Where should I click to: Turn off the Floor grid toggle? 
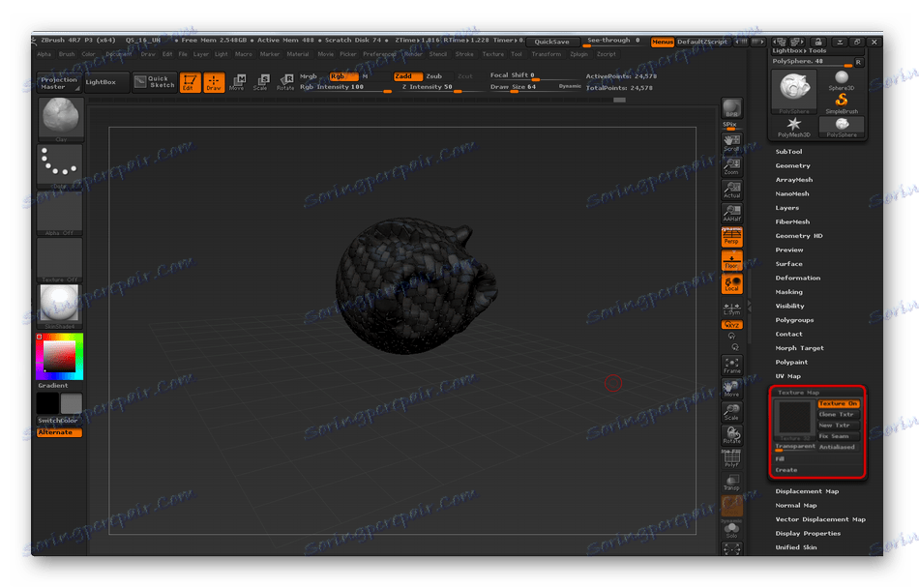click(732, 260)
